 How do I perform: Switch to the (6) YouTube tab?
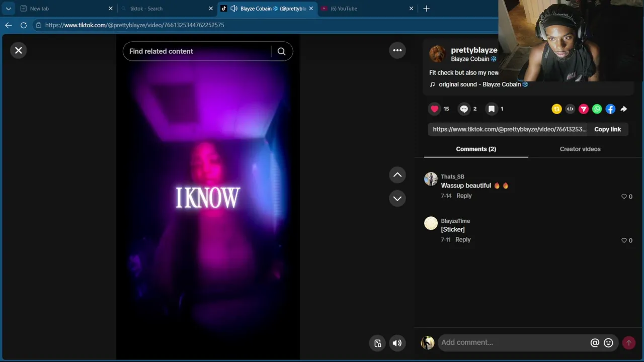point(367,9)
